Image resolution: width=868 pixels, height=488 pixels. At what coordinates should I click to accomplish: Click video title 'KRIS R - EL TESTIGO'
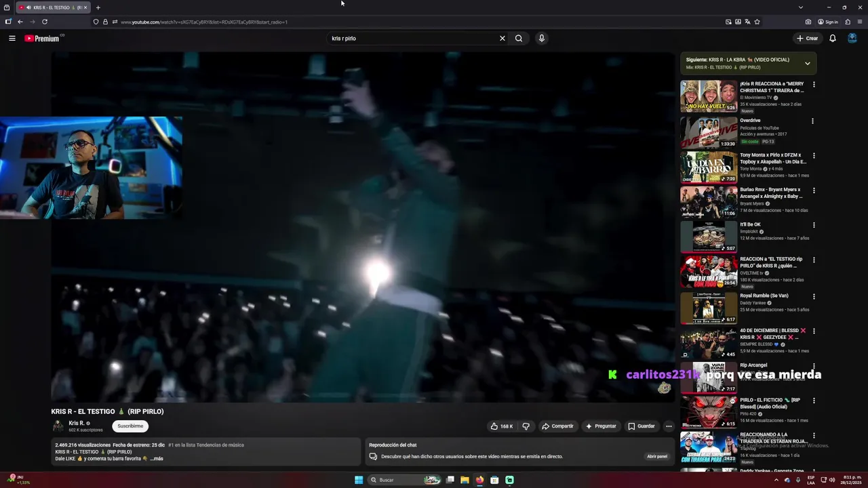(107, 411)
